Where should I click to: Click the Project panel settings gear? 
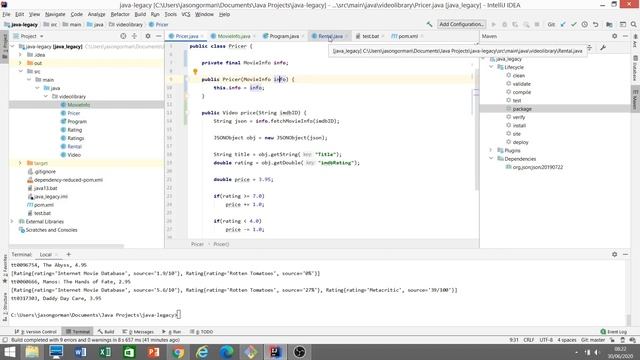pos(148,36)
